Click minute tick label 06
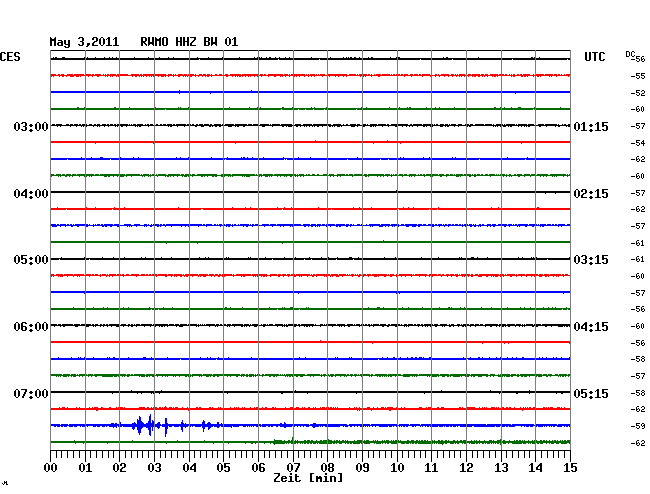This screenshot has width=650, height=494. tap(258, 467)
